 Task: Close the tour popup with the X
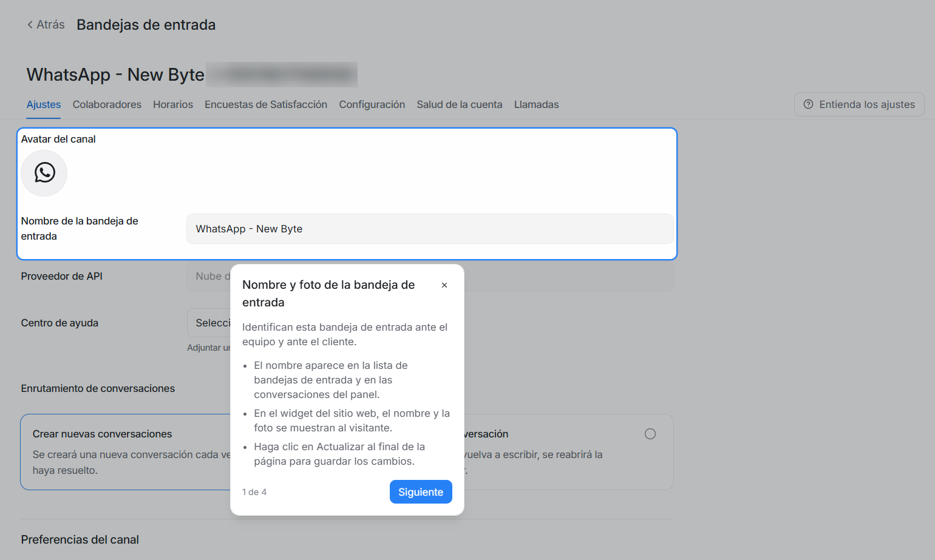[444, 285]
